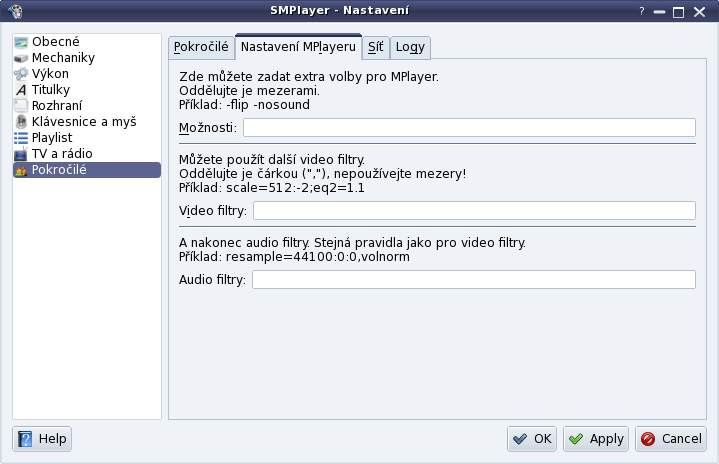Select the Nastavení MPlayeru tab
The width and height of the screenshot is (719, 464).
pos(298,47)
